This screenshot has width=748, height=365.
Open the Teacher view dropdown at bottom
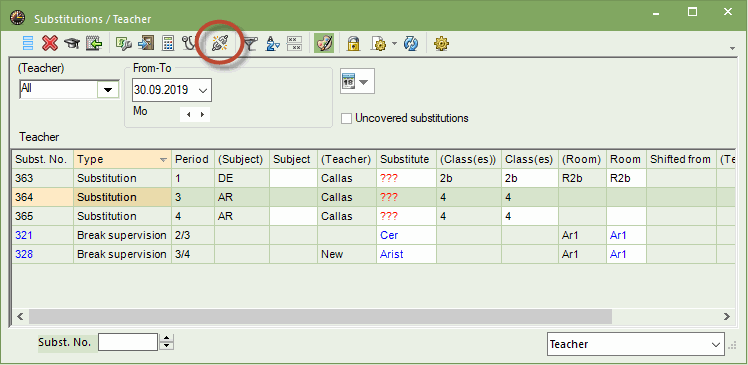tap(635, 344)
